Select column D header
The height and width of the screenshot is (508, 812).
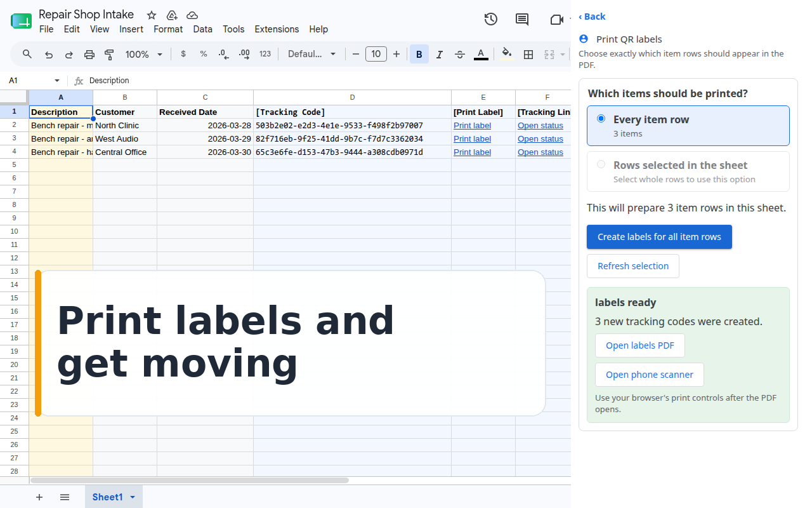click(x=353, y=97)
